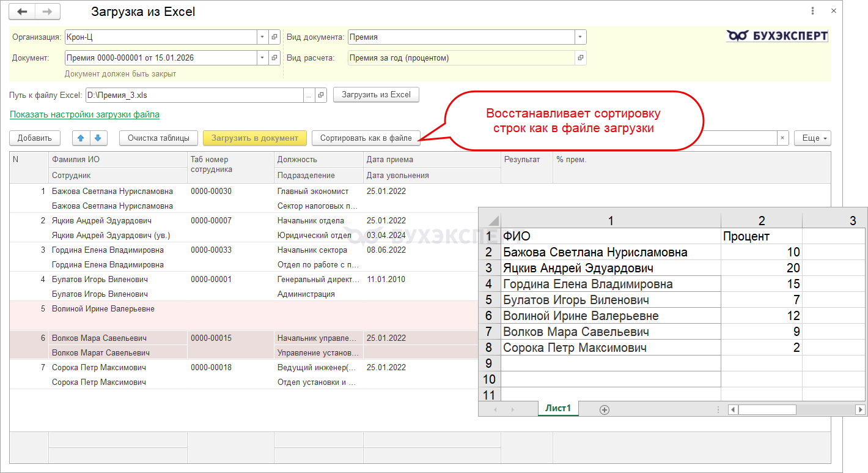Open the Вид расчета value with its icon
868x473 pixels.
(580, 58)
